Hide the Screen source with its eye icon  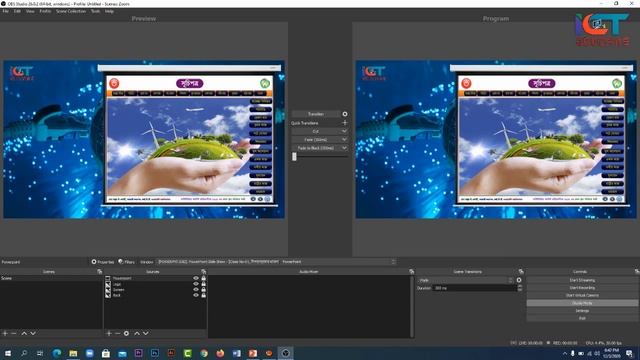196,290
